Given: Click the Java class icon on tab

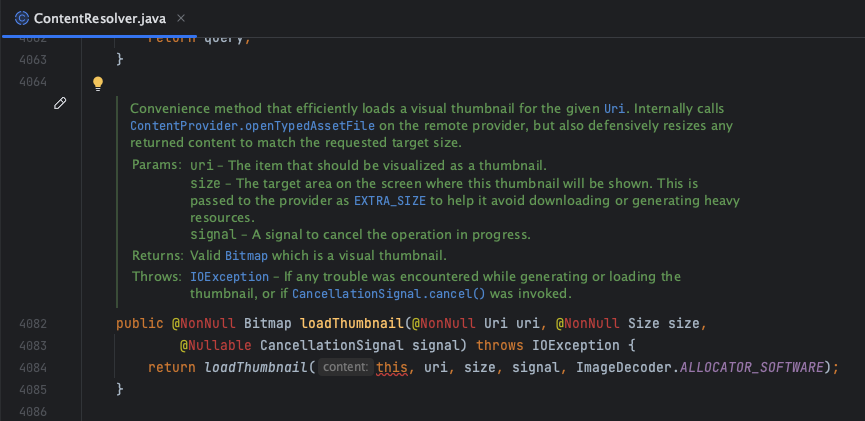Looking at the screenshot, I should (x=22, y=18).
